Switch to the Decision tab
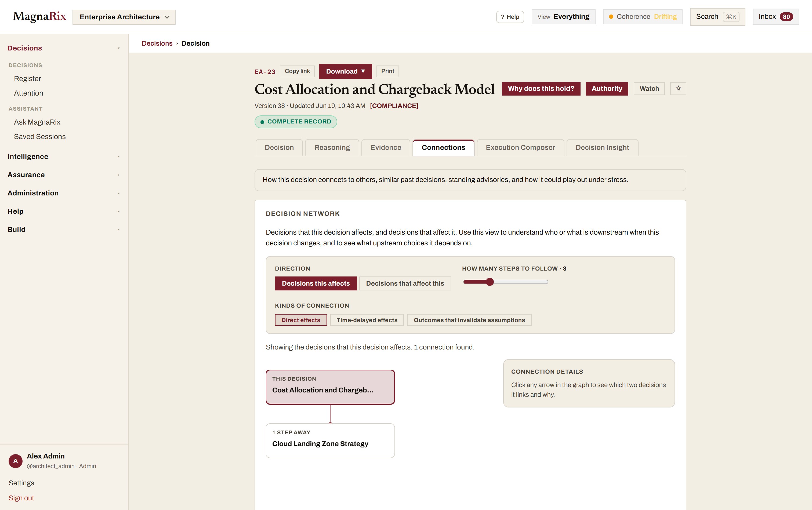812x510 pixels. coord(279,147)
